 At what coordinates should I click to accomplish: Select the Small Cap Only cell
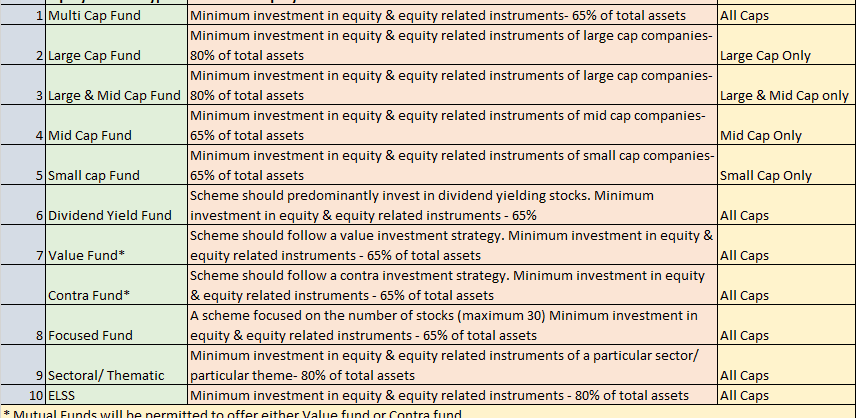[x=787, y=165]
